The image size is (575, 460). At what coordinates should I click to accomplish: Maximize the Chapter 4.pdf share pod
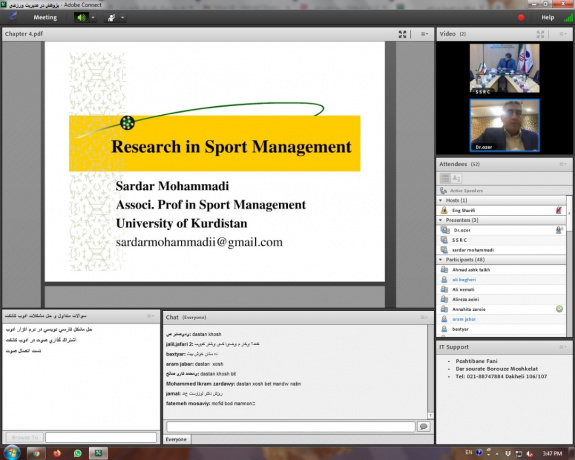tap(402, 34)
